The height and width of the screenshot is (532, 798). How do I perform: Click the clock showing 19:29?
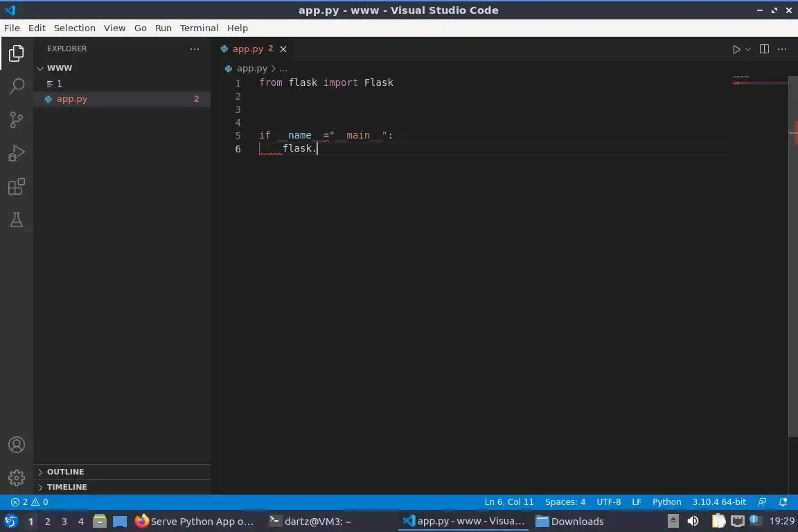click(781, 522)
